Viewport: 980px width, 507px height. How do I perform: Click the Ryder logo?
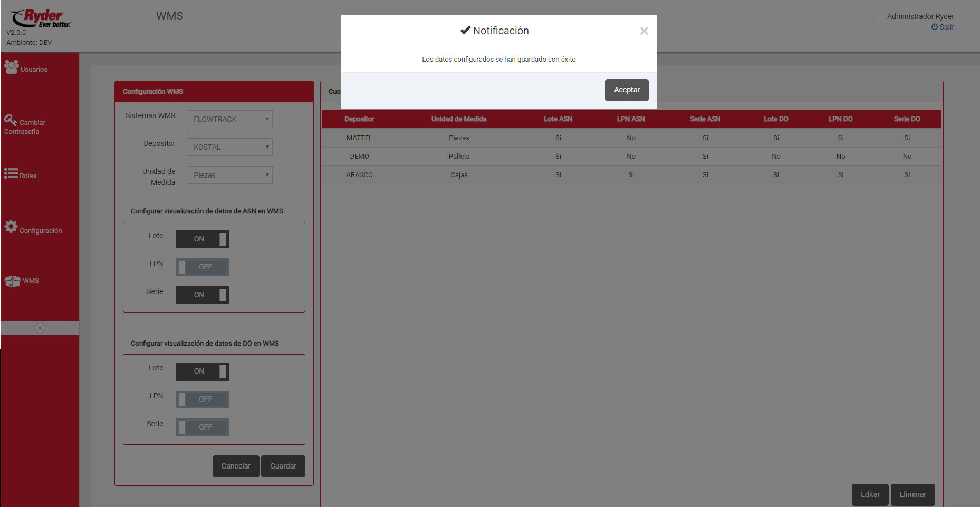pyautogui.click(x=41, y=18)
